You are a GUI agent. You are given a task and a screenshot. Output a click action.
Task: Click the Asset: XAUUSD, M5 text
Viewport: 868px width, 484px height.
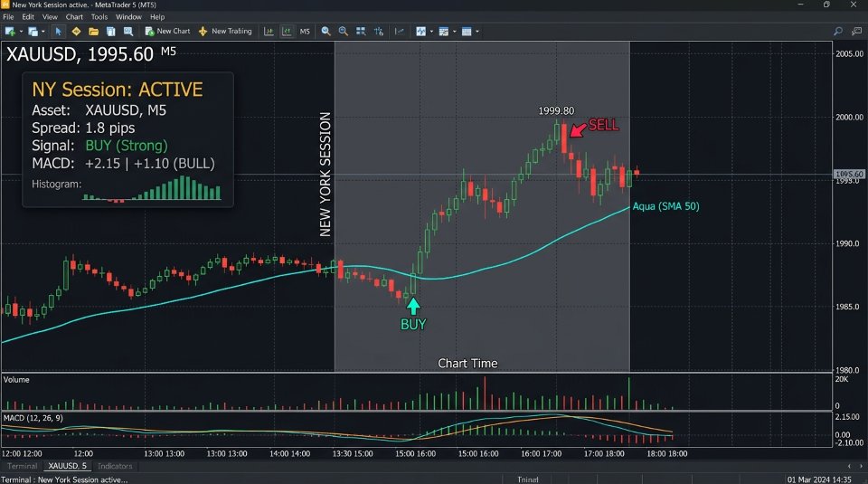(x=99, y=110)
